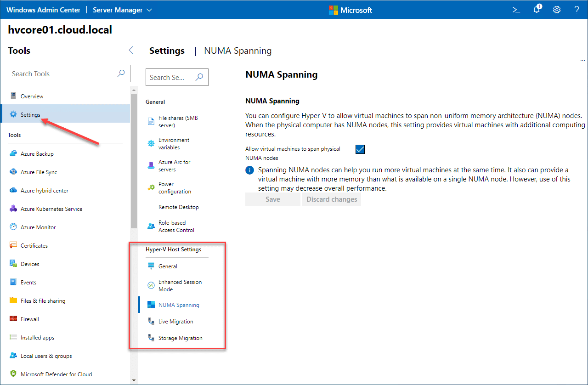Collapse the Tools pane chevron
The width and height of the screenshot is (588, 385).
point(130,51)
